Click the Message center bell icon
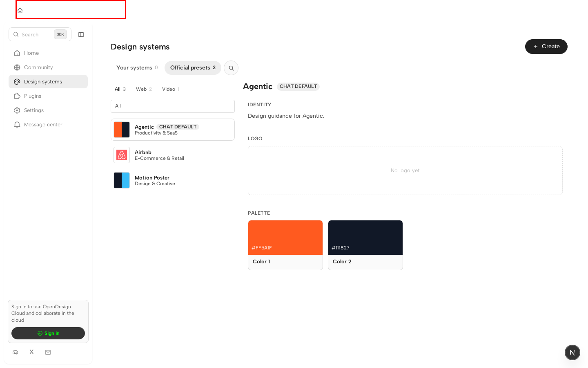Image resolution: width=588 pixels, height=368 pixels. click(x=17, y=125)
